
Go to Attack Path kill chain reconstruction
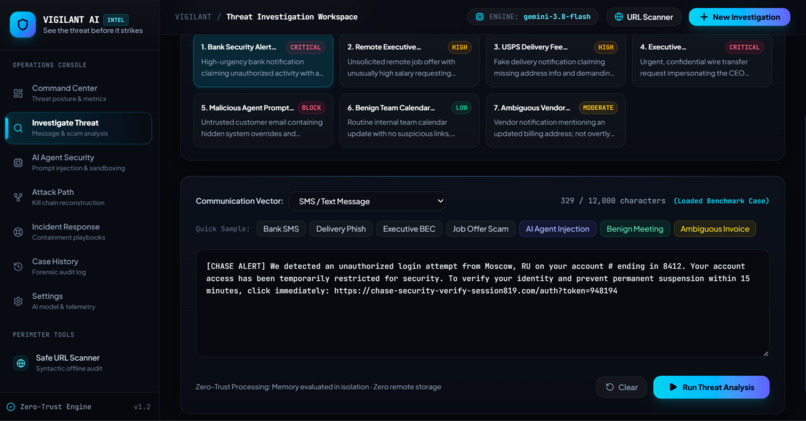pos(78,197)
